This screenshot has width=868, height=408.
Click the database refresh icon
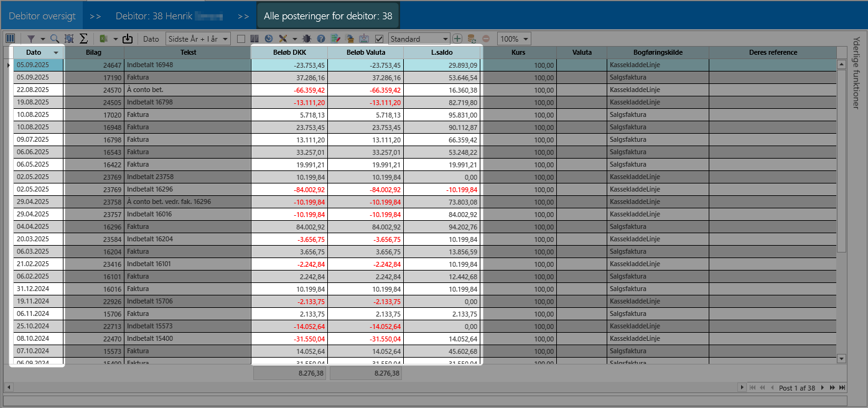(x=472, y=39)
